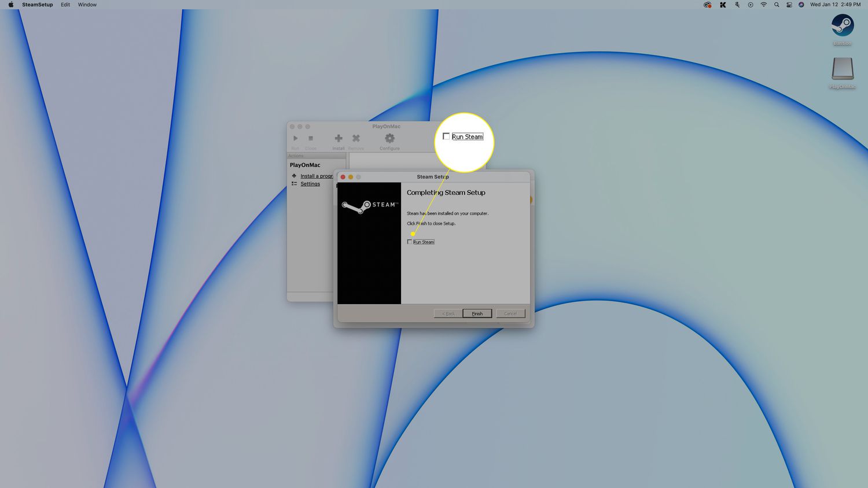Open the Apple menu
Viewport: 868px width, 488px height.
(x=10, y=5)
